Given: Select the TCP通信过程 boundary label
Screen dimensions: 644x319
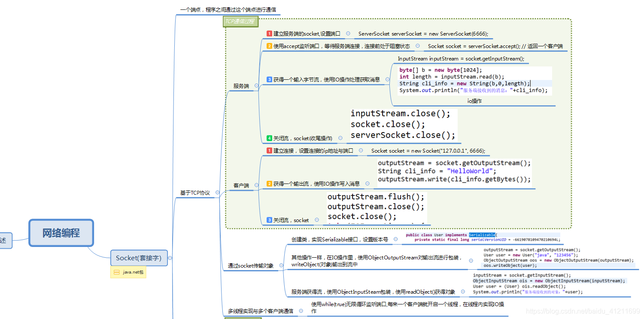Looking at the screenshot, I should [240, 21].
